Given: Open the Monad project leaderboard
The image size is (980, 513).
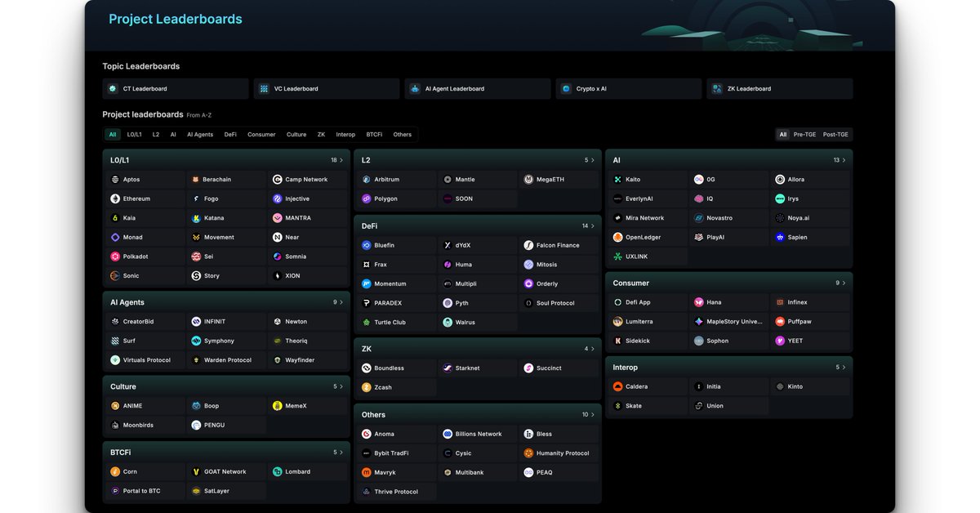Looking at the screenshot, I should (x=145, y=237).
